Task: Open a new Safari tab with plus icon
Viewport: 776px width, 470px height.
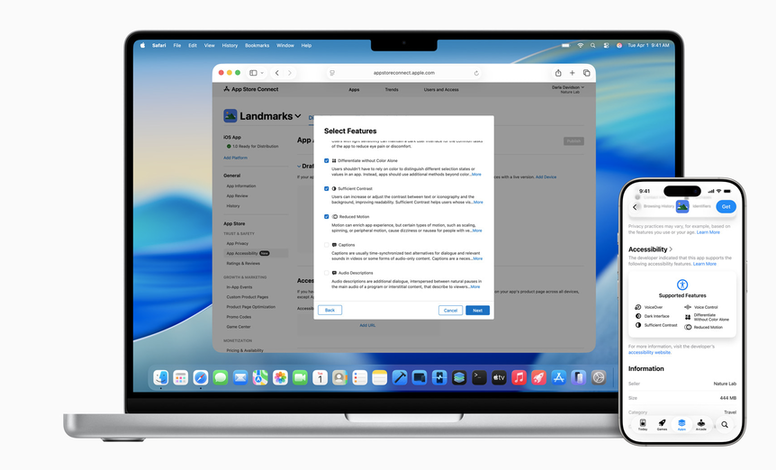Action: (572, 73)
